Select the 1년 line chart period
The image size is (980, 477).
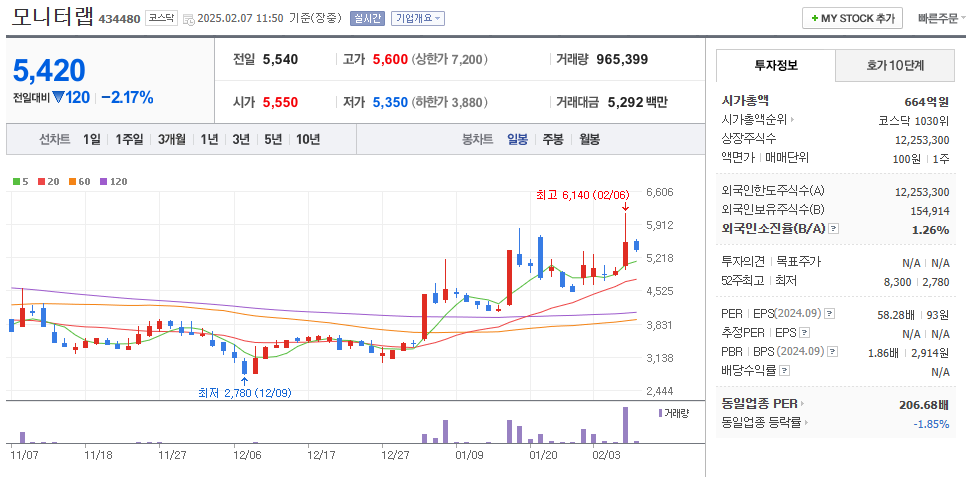coord(209,139)
